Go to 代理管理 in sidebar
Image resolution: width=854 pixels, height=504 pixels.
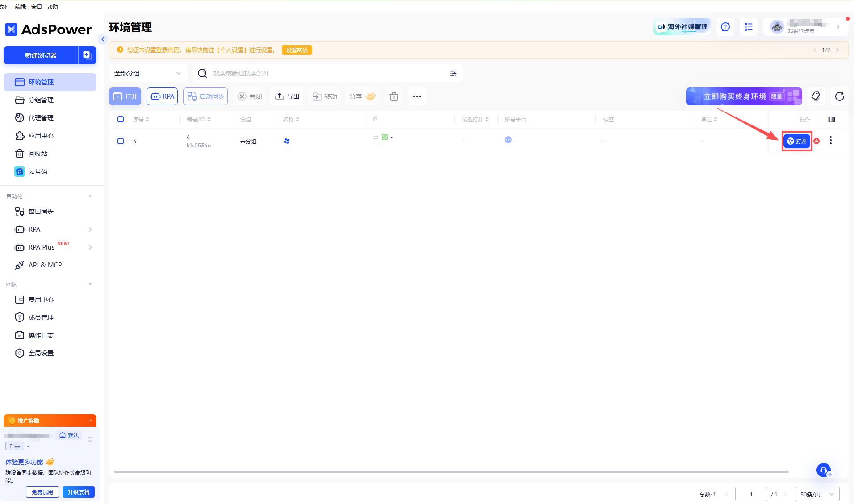click(41, 118)
